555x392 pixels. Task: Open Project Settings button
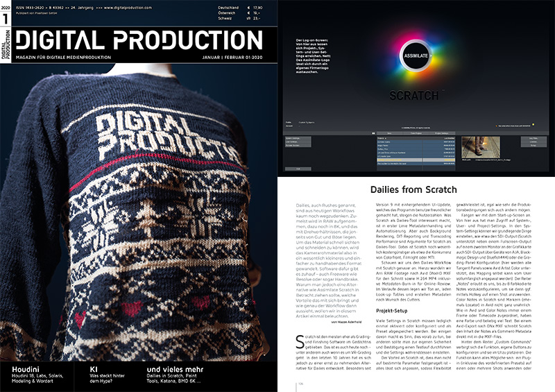tap(442, 133)
